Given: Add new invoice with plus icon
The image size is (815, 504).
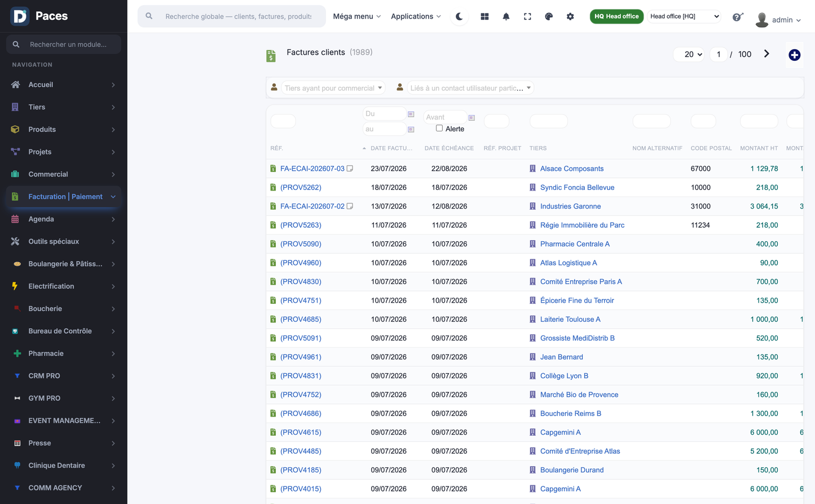Looking at the screenshot, I should point(794,55).
